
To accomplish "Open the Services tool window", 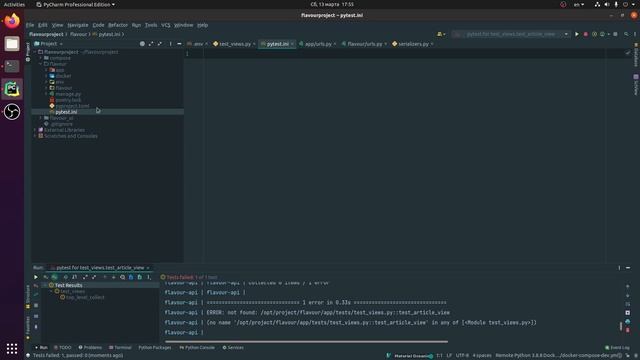I will click(233, 348).
